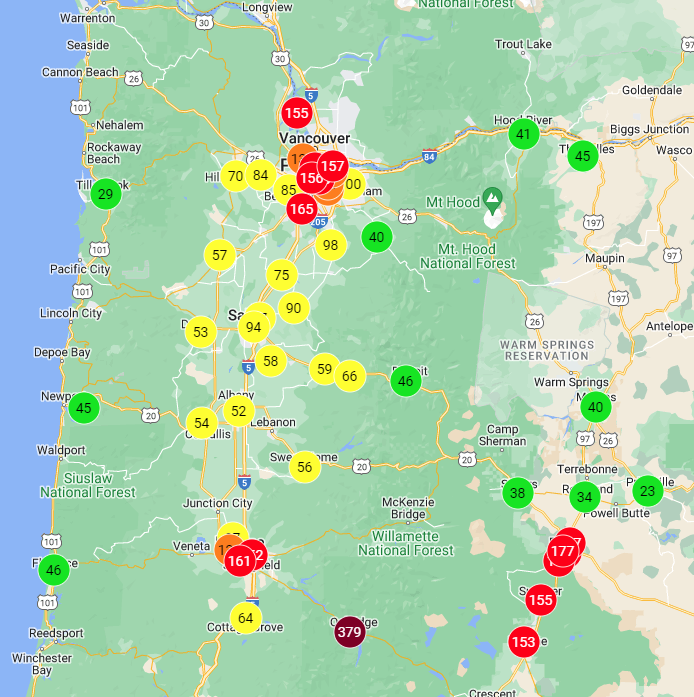Click the Mt Hood mountain pin icon
This screenshot has width=694, height=697.
[493, 198]
